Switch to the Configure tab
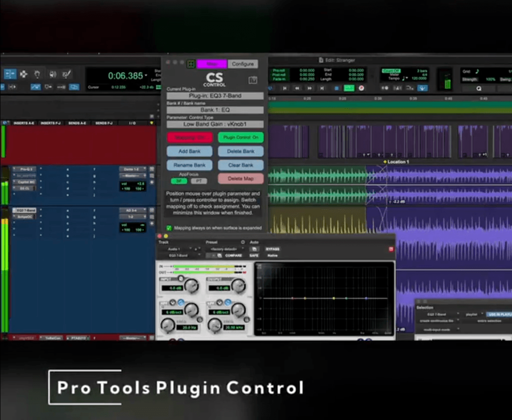The height and width of the screenshot is (420, 512). [243, 64]
